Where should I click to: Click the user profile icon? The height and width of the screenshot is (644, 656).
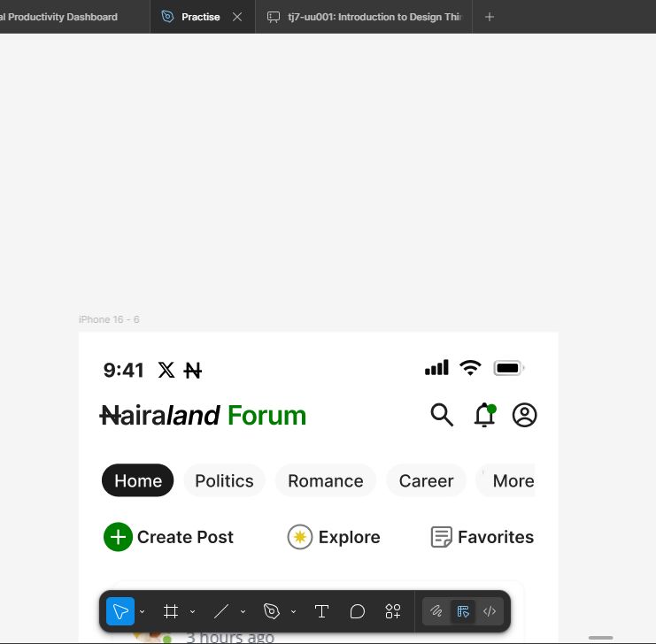pyautogui.click(x=524, y=415)
